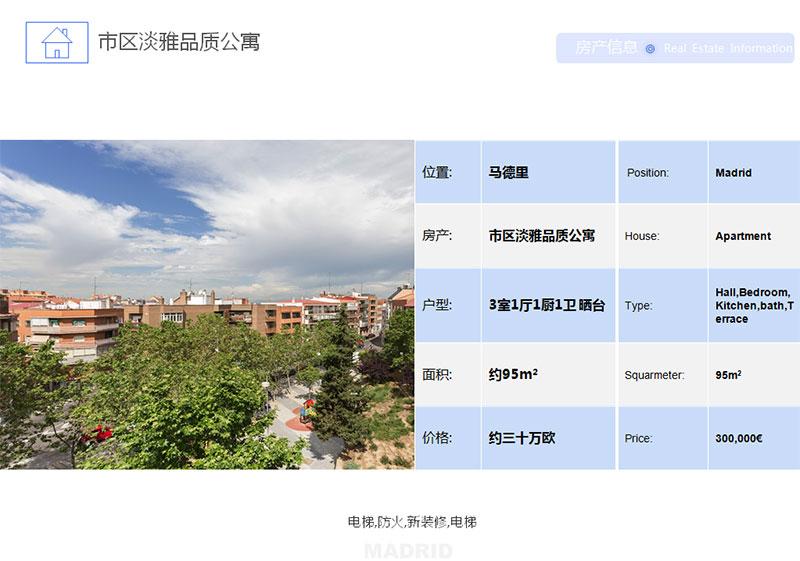The height and width of the screenshot is (561, 800).
Task: Open the Madrid cityscape photo
Action: click(x=207, y=304)
